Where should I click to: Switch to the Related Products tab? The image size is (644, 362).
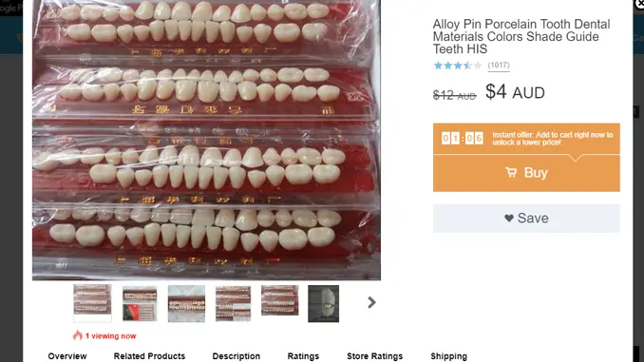[x=149, y=356]
